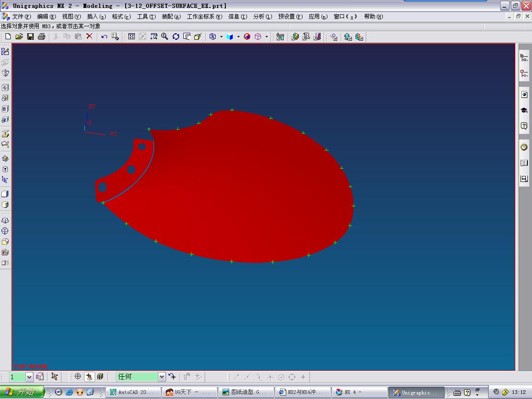Screen dimensions: 532x399
Task: Open a part file using folder icon
Action: point(19,36)
